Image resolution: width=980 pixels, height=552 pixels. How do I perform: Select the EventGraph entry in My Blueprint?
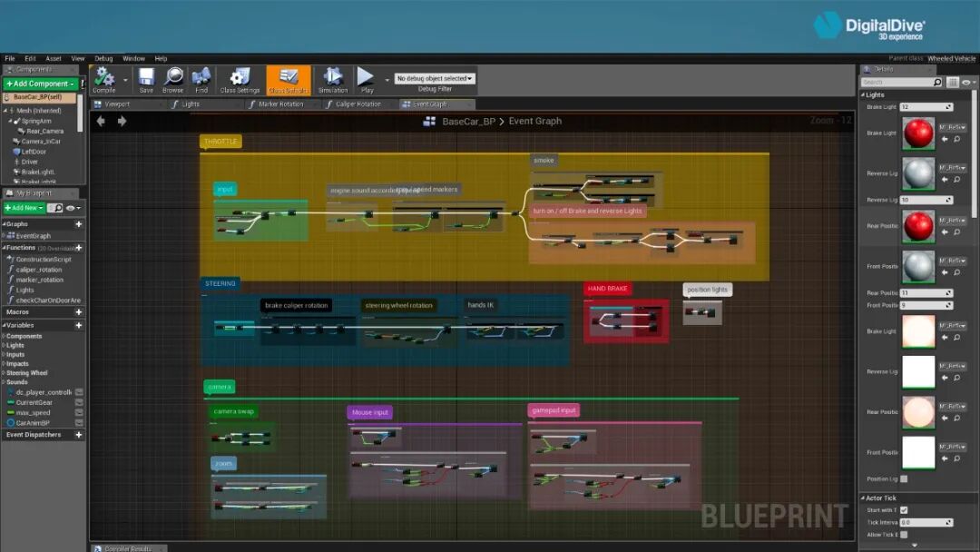(x=34, y=236)
